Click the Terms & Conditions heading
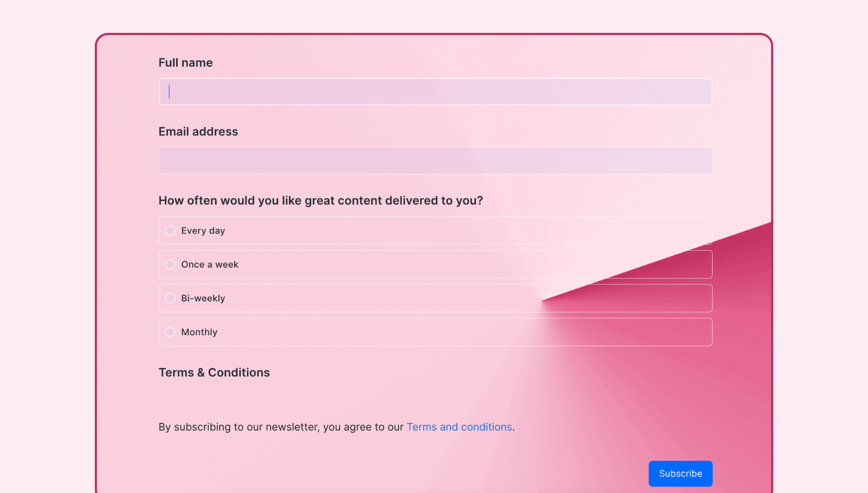Image resolution: width=868 pixels, height=493 pixels. [214, 372]
